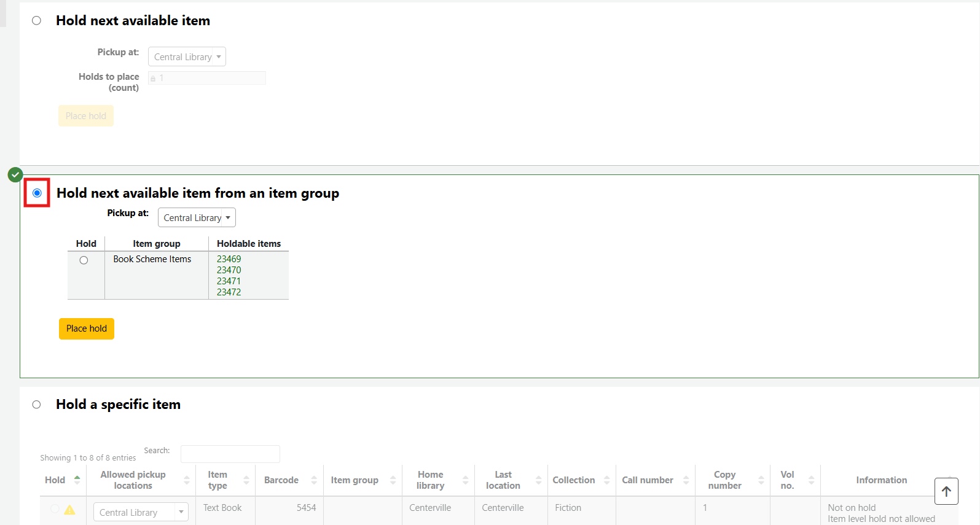The width and height of the screenshot is (980, 525).
Task: Sort the table by Last location
Action: 511,480
